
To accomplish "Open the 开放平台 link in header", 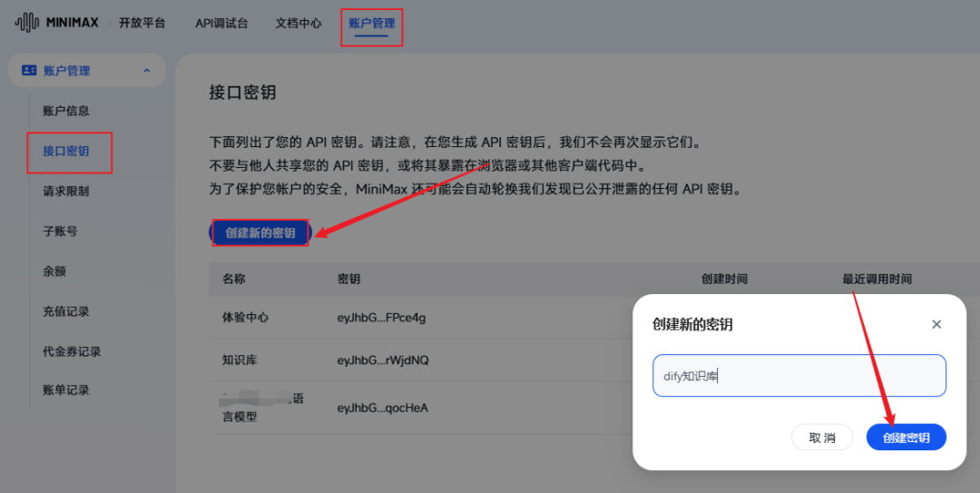I will pos(142,23).
